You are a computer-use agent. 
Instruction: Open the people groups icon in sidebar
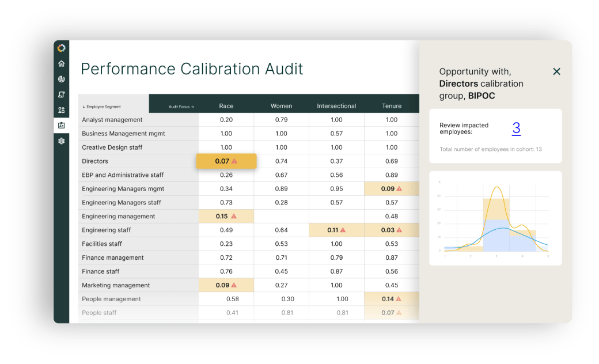point(62,110)
